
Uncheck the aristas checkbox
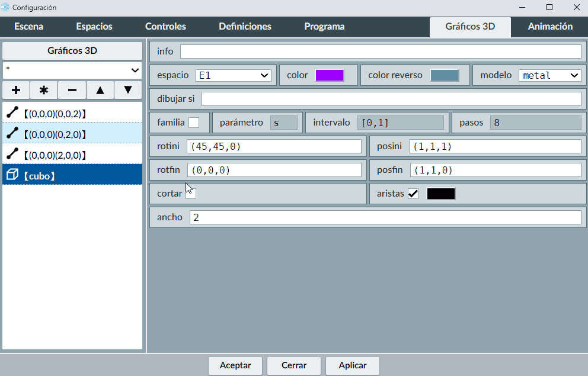coord(413,194)
